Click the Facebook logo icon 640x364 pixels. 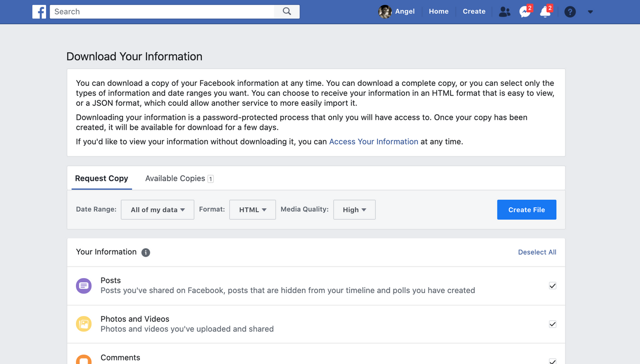[39, 11]
